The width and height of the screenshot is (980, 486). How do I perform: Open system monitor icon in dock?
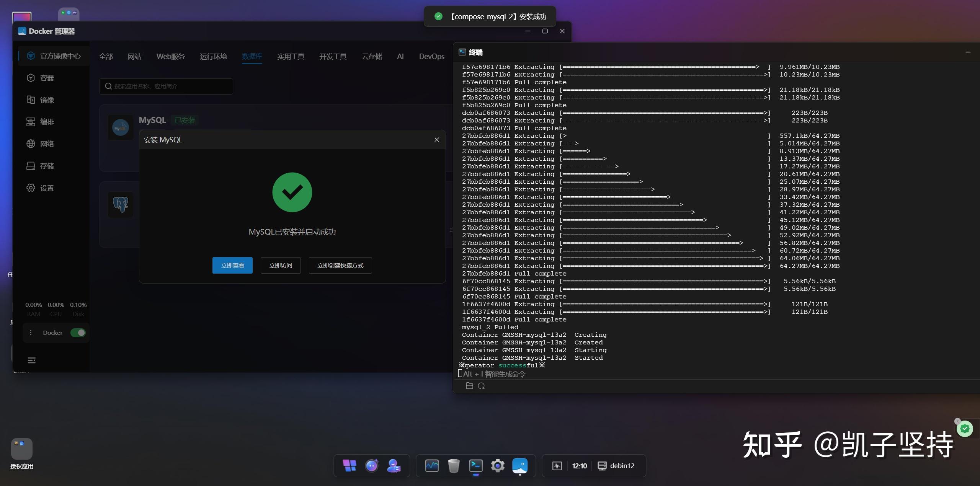[431, 465]
